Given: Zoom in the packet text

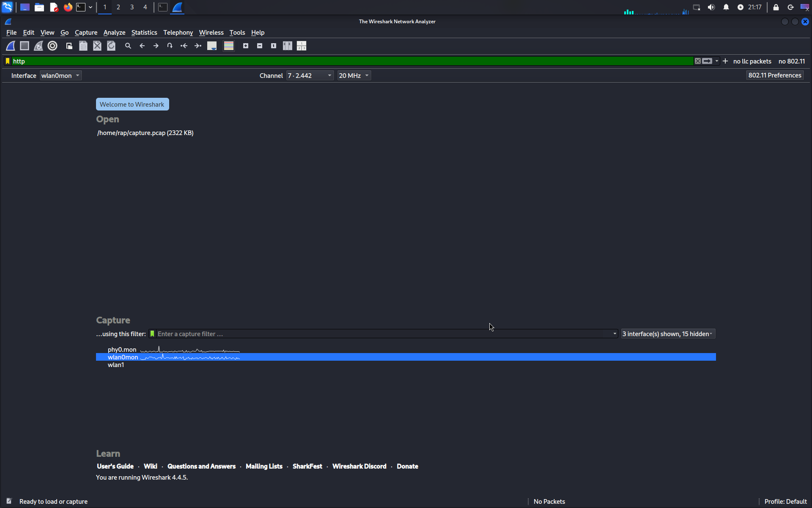Looking at the screenshot, I should 246,46.
